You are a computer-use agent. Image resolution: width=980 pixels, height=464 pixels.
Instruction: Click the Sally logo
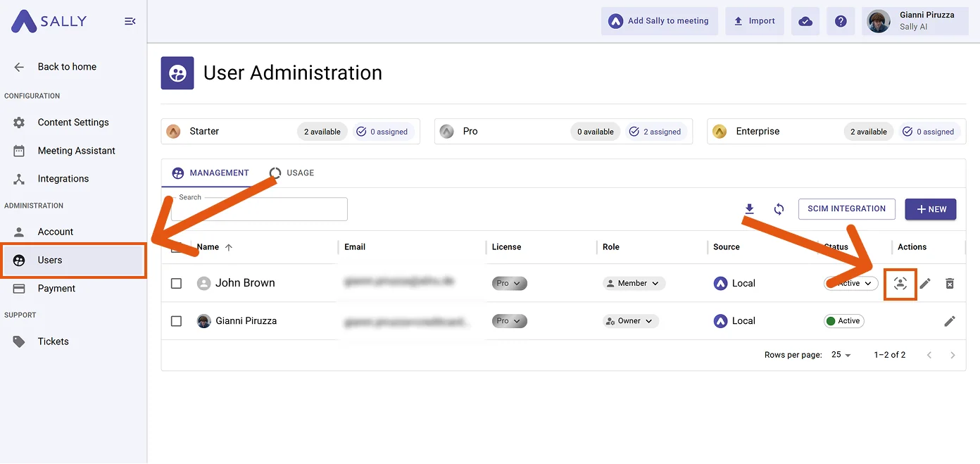pyautogui.click(x=49, y=21)
